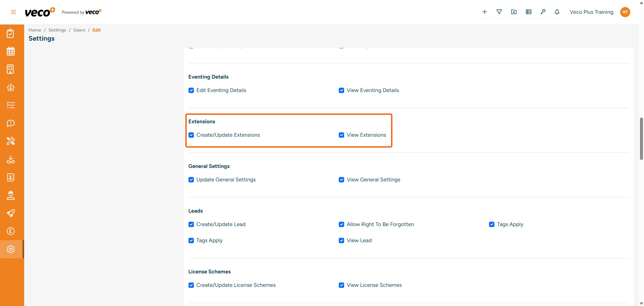
Task: Open the hamburger menu next to the Veco logo
Action: pos(13,12)
